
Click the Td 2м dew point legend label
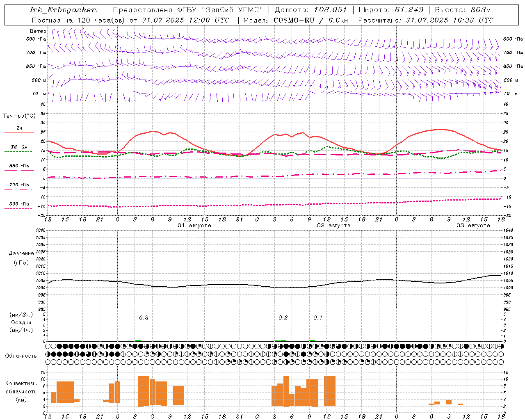(x=19, y=147)
